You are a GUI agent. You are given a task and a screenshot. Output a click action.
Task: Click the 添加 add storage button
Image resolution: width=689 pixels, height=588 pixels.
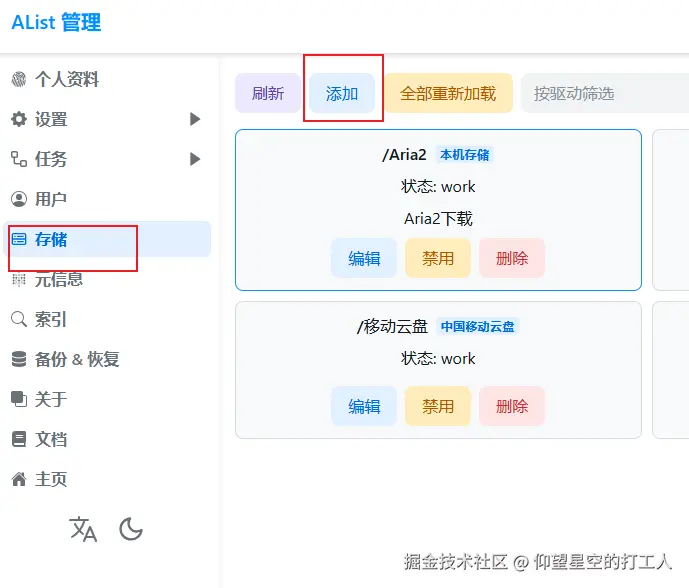pyautogui.click(x=342, y=94)
